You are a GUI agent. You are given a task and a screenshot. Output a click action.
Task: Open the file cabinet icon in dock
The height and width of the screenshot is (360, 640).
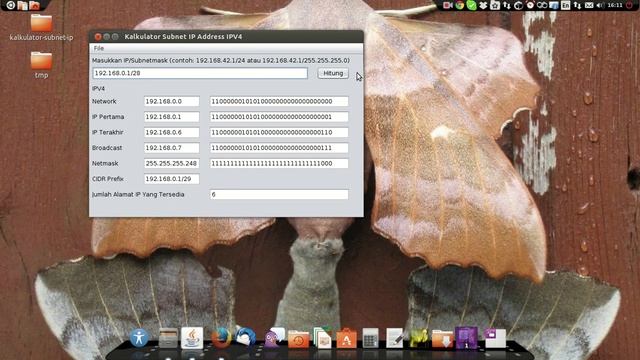click(168, 338)
